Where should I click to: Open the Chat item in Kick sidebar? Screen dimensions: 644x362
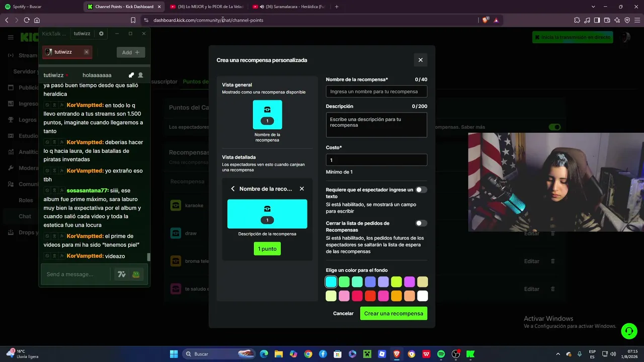coord(25,216)
